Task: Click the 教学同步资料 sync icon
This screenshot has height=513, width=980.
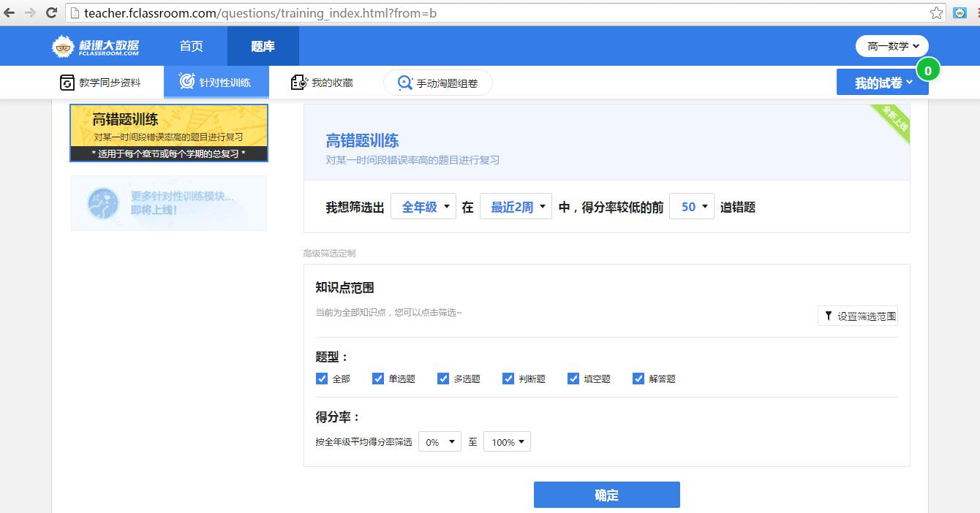Action: click(x=67, y=83)
